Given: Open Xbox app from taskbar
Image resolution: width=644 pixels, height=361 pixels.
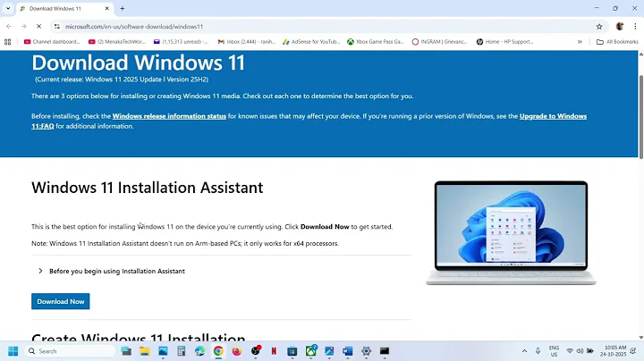Looking at the screenshot, I should pyautogui.click(x=311, y=350).
